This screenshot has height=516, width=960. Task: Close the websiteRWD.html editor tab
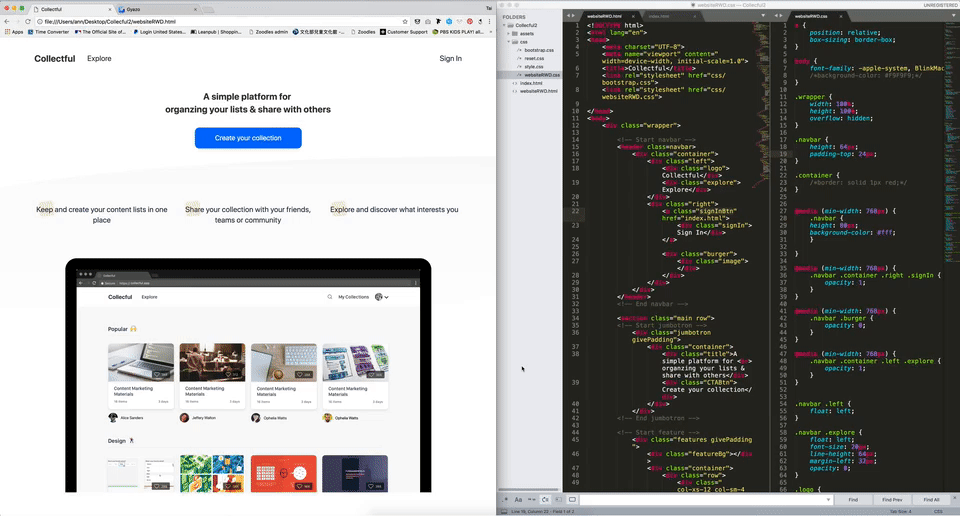[633, 17]
